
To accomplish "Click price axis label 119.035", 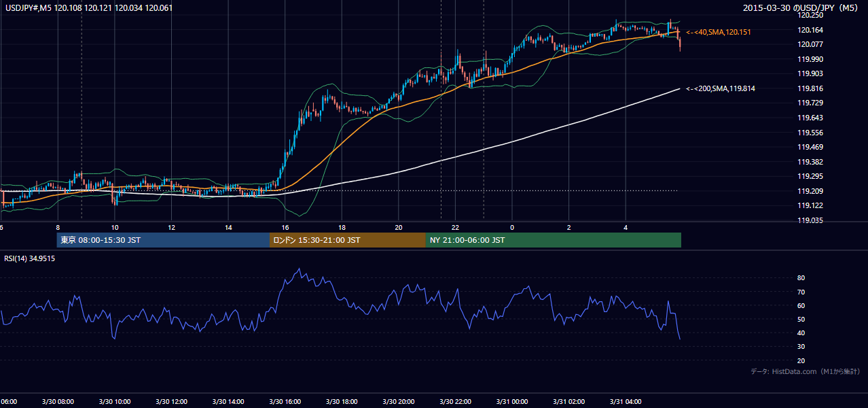I will coord(810,220).
